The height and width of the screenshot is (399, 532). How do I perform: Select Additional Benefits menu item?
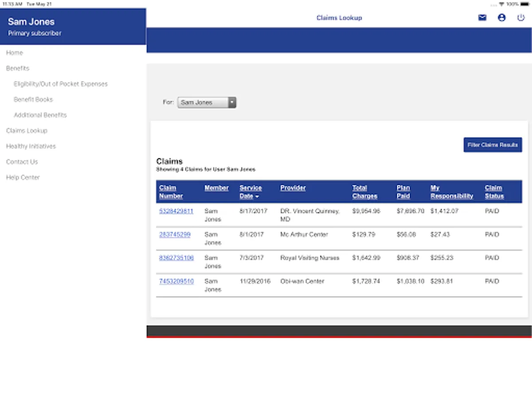pyautogui.click(x=40, y=115)
